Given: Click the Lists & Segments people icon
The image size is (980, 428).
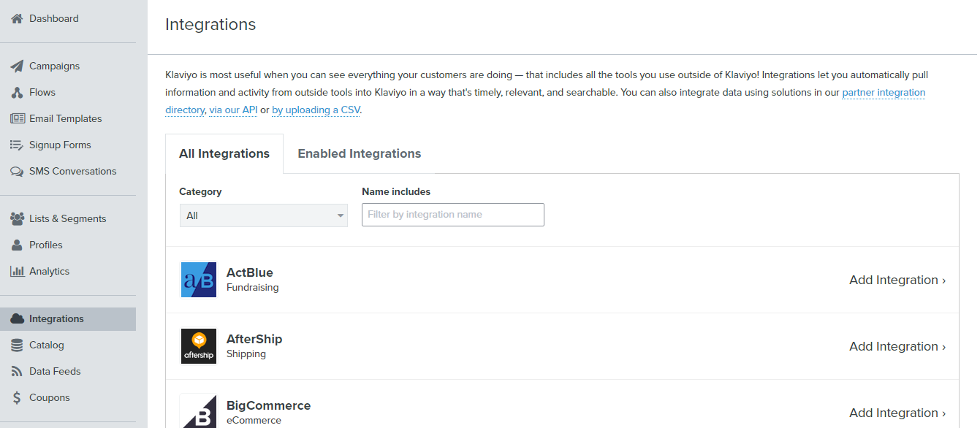Looking at the screenshot, I should (x=17, y=218).
